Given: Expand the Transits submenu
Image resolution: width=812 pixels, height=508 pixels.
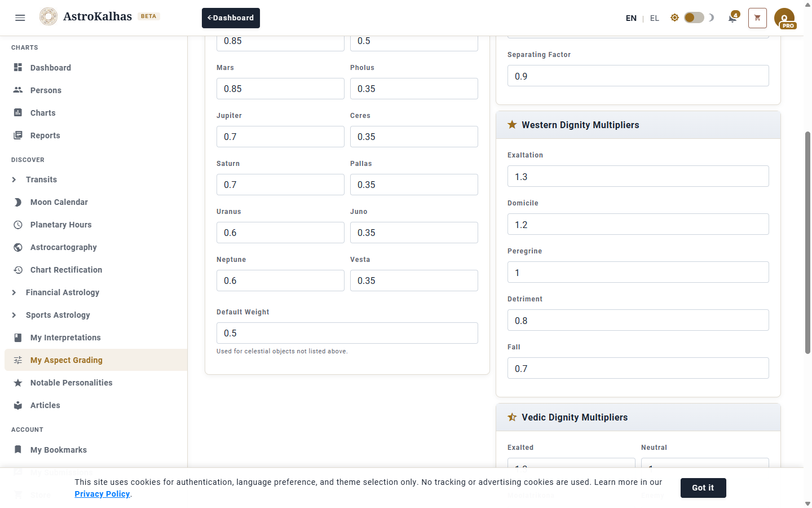Looking at the screenshot, I should [x=14, y=179].
